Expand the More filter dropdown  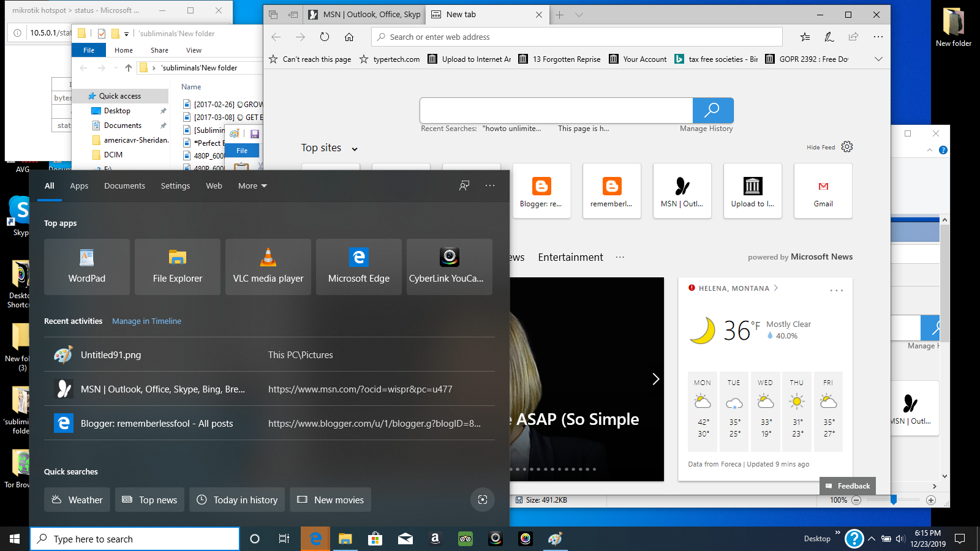point(252,186)
